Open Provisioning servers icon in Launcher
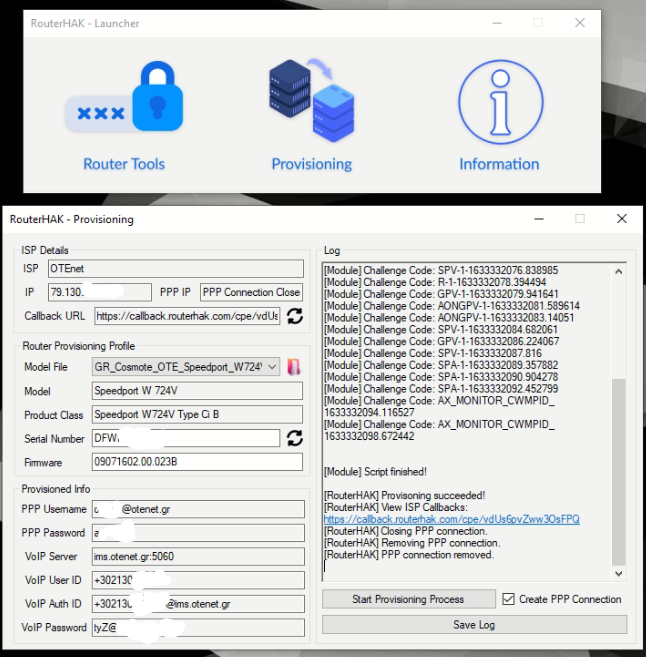Viewport: 646px width, 657px height. [311, 100]
